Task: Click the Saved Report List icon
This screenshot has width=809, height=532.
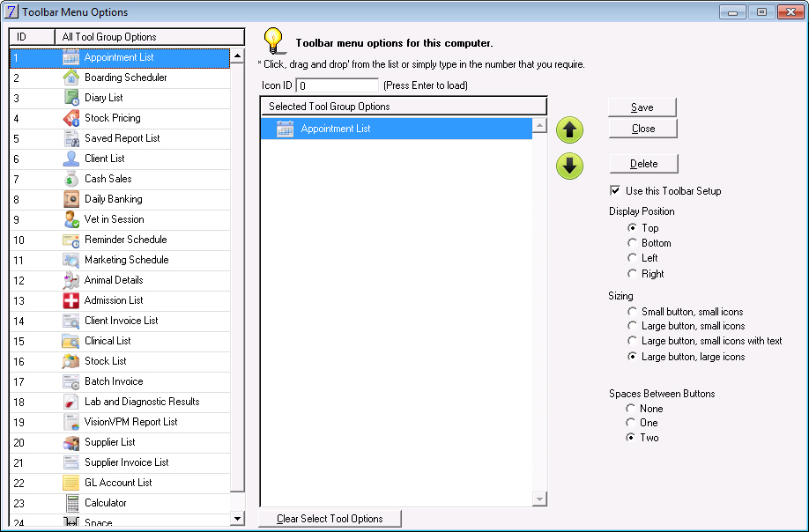Action: pos(71,138)
